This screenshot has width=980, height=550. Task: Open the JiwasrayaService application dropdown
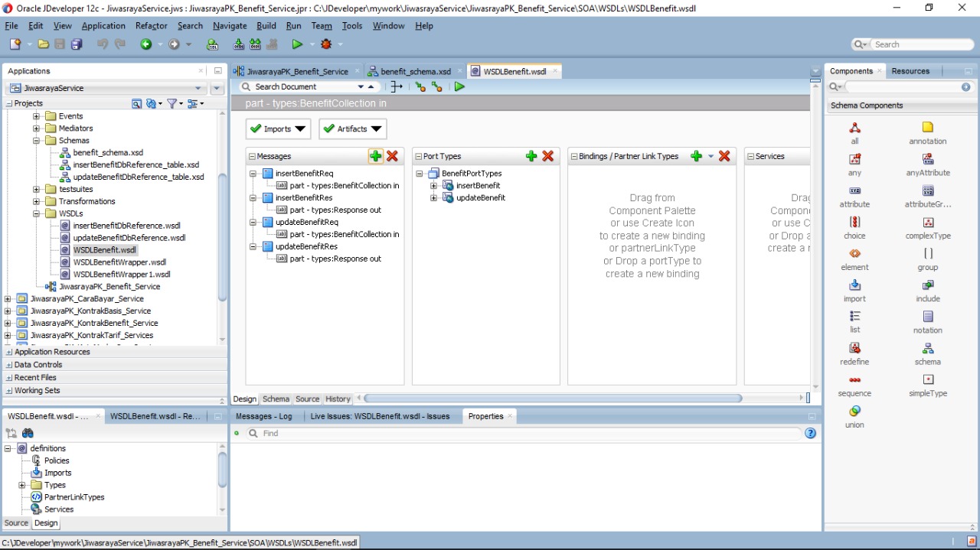click(198, 88)
